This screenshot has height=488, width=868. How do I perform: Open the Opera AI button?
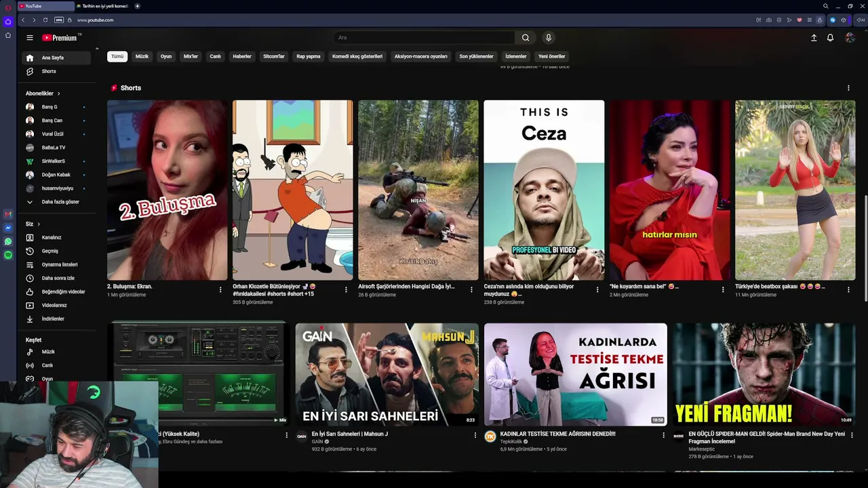pyautogui.click(x=861, y=20)
